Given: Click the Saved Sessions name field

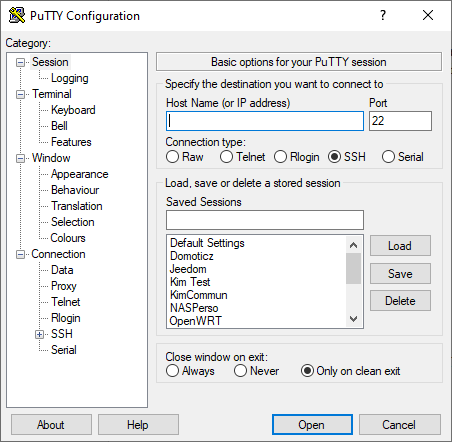Looking at the screenshot, I should tap(265, 220).
